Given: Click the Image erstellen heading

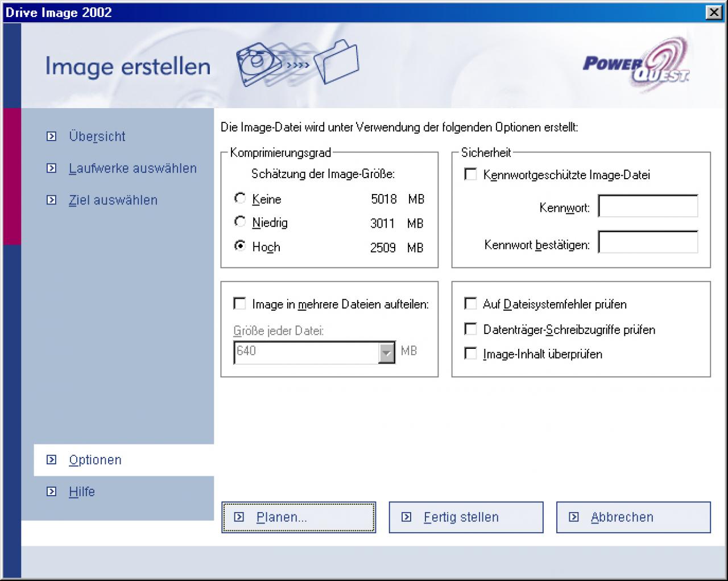Looking at the screenshot, I should 128,67.
